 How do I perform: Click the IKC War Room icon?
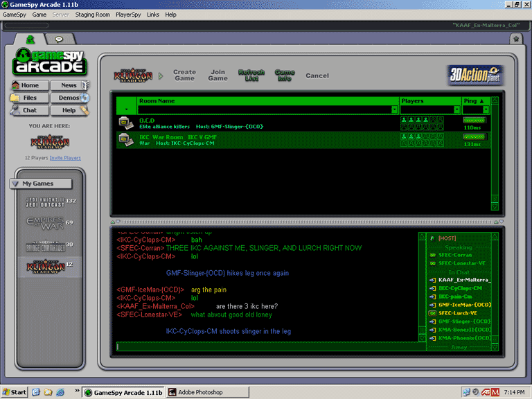coord(126,139)
